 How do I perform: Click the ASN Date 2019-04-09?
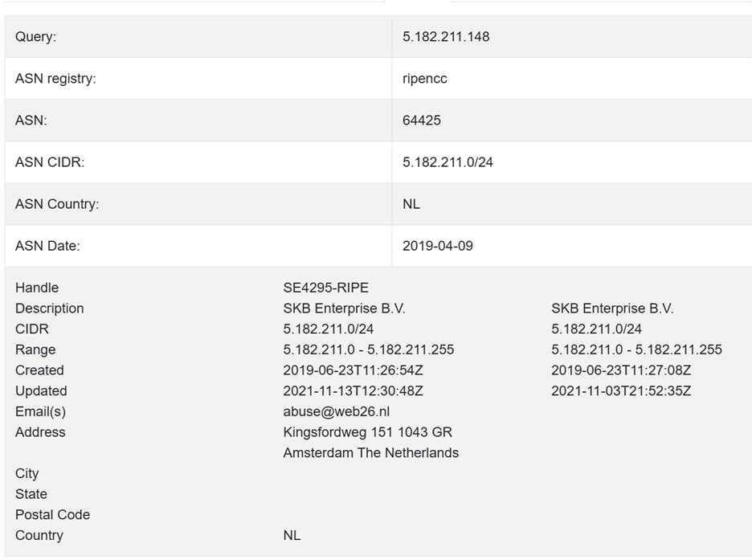438,246
